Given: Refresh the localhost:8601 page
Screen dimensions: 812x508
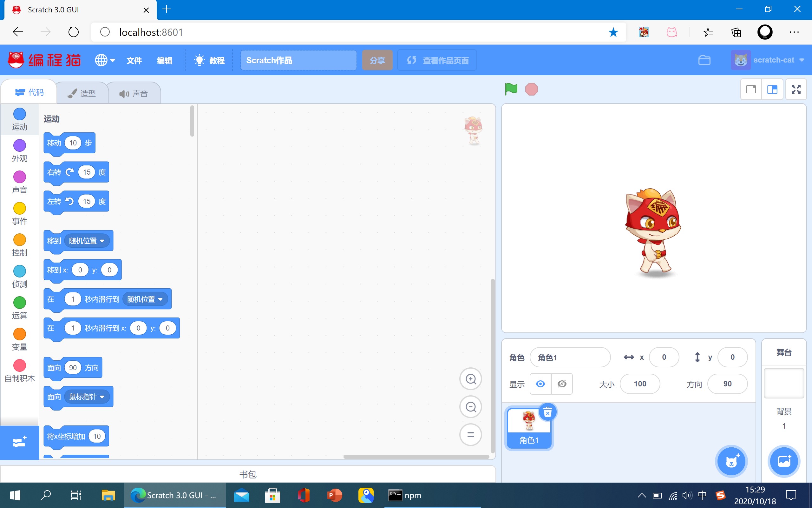Looking at the screenshot, I should point(74,32).
